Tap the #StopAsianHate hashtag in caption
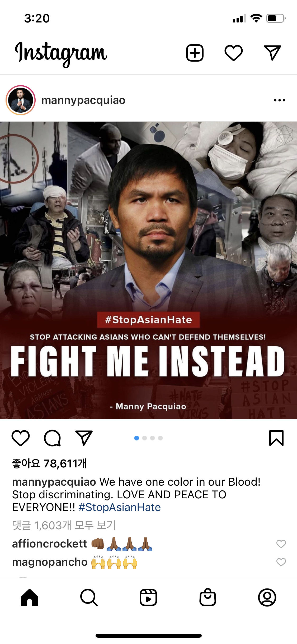The width and height of the screenshot is (297, 644). 120,507
